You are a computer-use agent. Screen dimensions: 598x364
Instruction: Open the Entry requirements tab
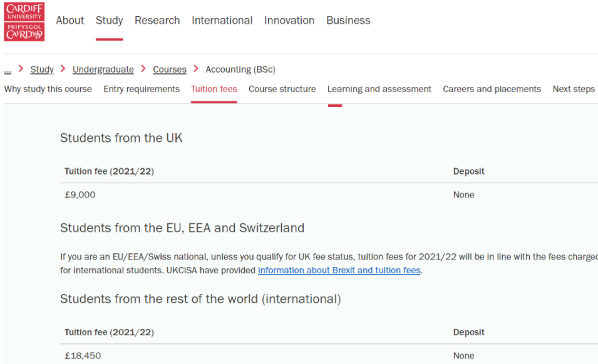142,89
